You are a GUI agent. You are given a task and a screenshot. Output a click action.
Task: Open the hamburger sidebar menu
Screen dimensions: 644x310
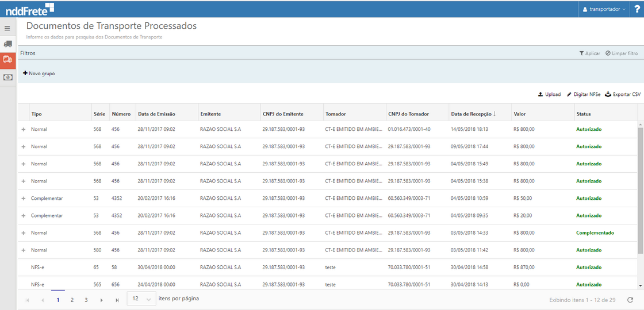coord(7,28)
